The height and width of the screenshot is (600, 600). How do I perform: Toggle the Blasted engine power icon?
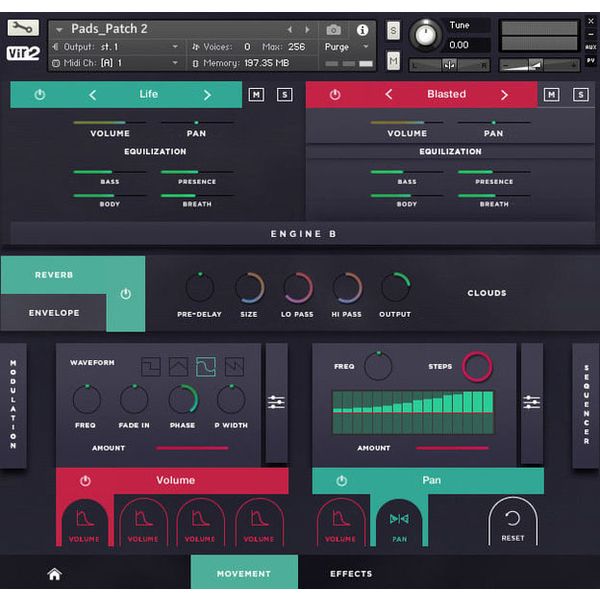point(335,95)
